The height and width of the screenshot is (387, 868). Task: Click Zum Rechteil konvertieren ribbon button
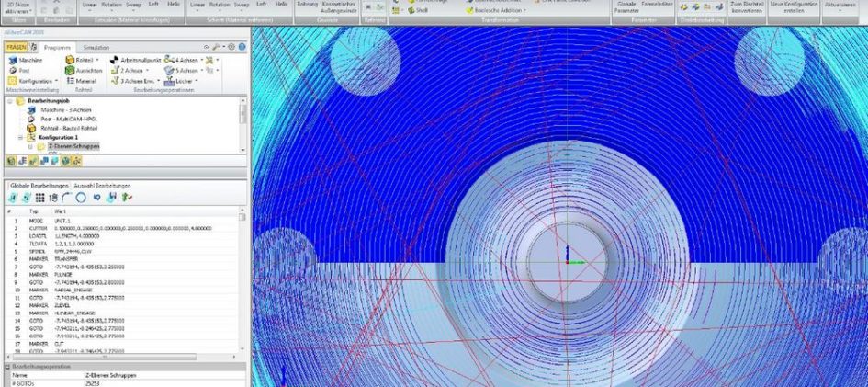coord(746,6)
